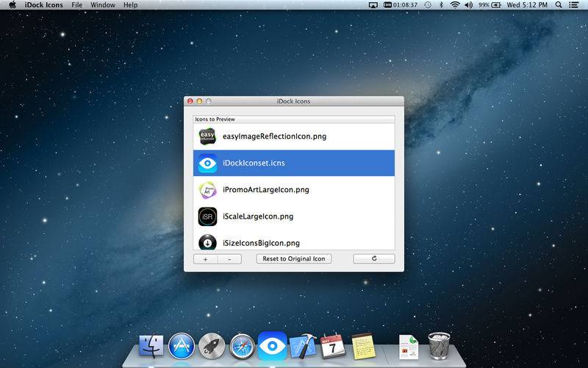Image resolution: width=588 pixels, height=368 pixels.
Task: Select easyImageReflectionIcon.png file name
Action: (x=274, y=136)
